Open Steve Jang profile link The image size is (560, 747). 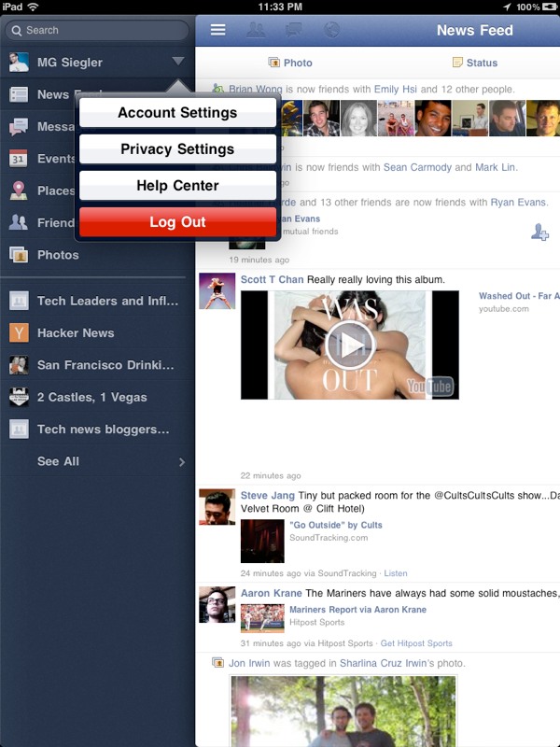(268, 496)
